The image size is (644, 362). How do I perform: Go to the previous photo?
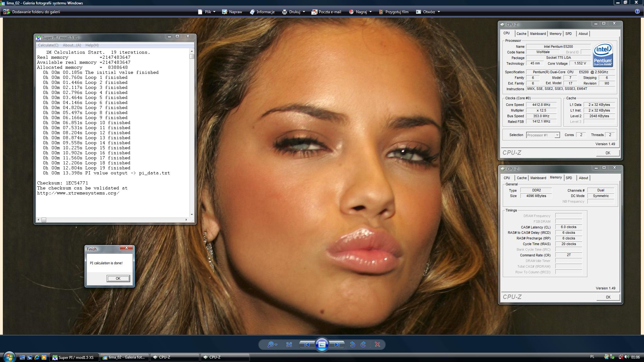click(x=307, y=344)
